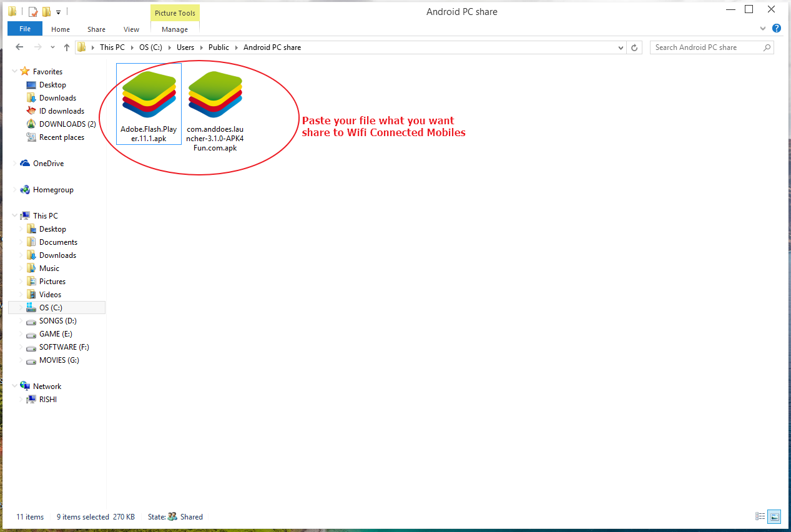Click the 9 items selected status text
This screenshot has height=532, width=791.
83,517
